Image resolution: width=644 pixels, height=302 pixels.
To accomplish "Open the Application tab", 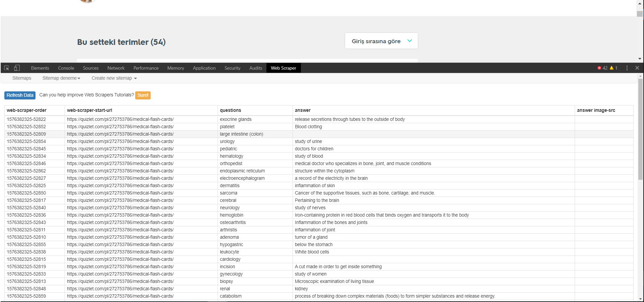I will coord(204,68).
